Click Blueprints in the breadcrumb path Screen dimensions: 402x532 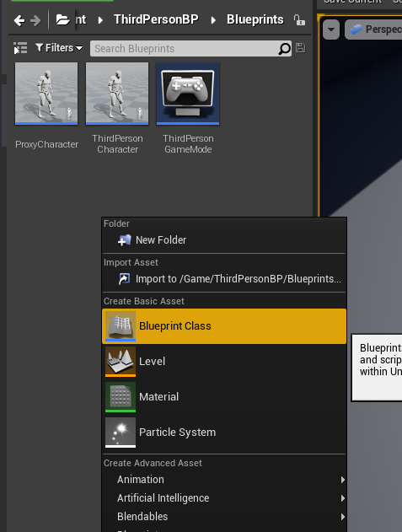coord(255,19)
